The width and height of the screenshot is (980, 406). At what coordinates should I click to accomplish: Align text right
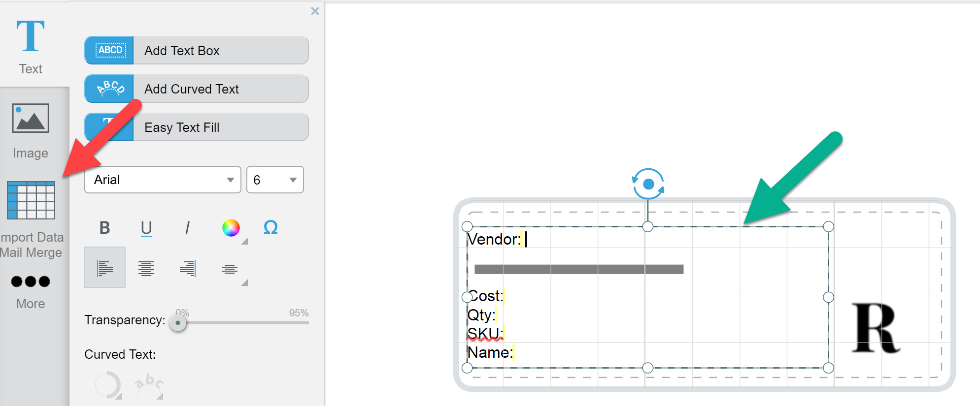coord(188,268)
